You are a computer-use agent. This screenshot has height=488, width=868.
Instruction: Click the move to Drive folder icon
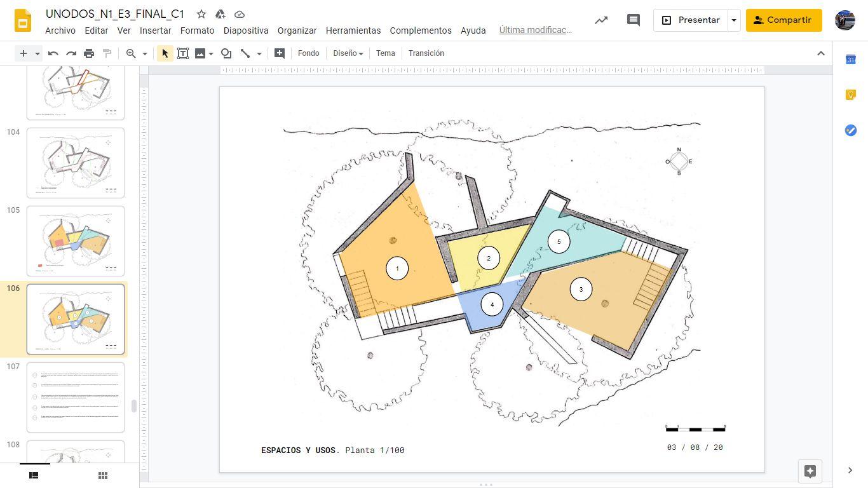click(x=220, y=14)
